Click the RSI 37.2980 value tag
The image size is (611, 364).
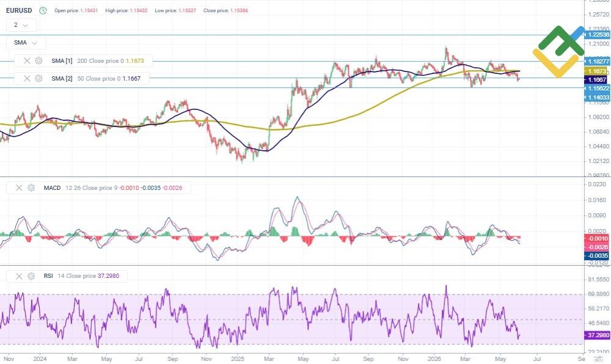pos(598,335)
